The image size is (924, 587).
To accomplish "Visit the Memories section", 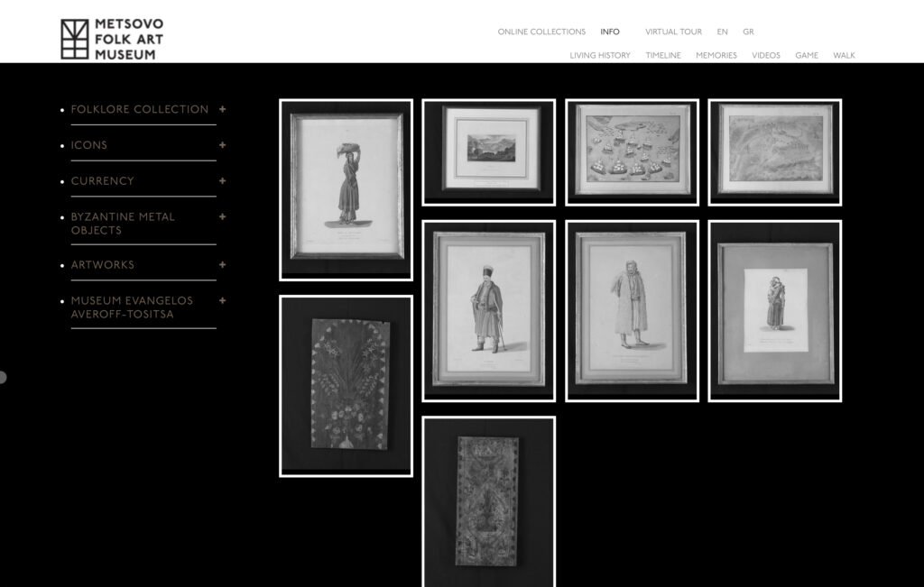I will coord(716,55).
